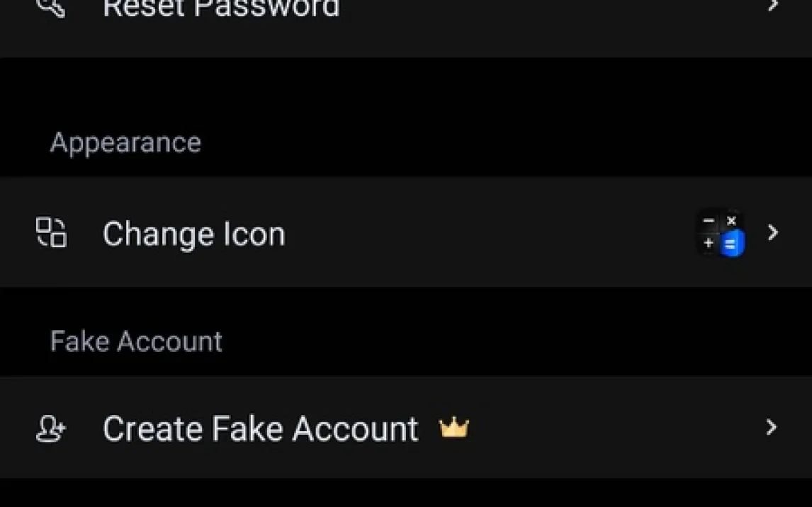Open the Change Icon setting label
This screenshot has width=812, height=507.
193,234
